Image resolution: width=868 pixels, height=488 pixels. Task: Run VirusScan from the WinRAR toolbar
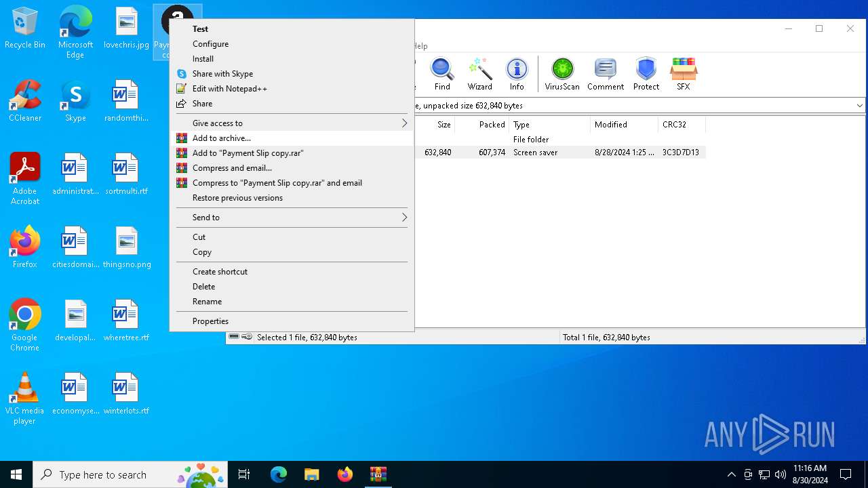pyautogui.click(x=562, y=74)
